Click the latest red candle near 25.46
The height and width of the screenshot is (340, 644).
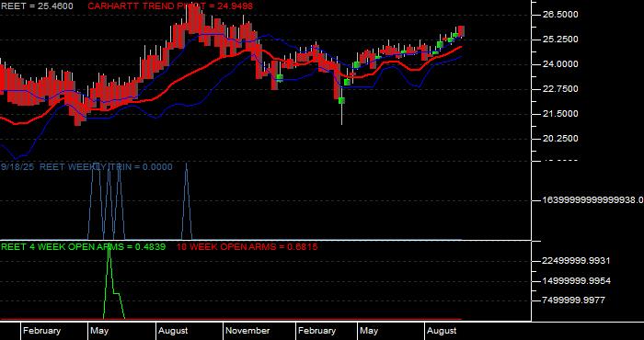461,31
